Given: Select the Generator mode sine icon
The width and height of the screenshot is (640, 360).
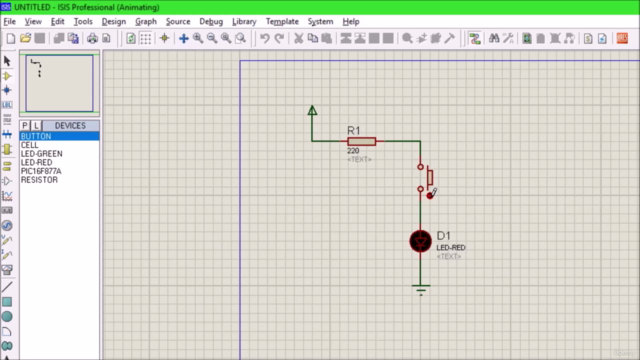Looking at the screenshot, I should click(x=7, y=225).
